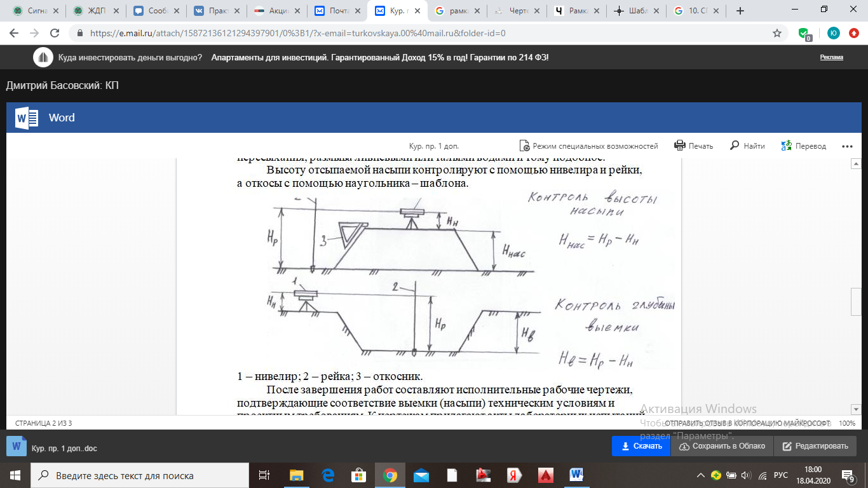Click the browser Forward arrow
The image size is (868, 488).
[34, 33]
